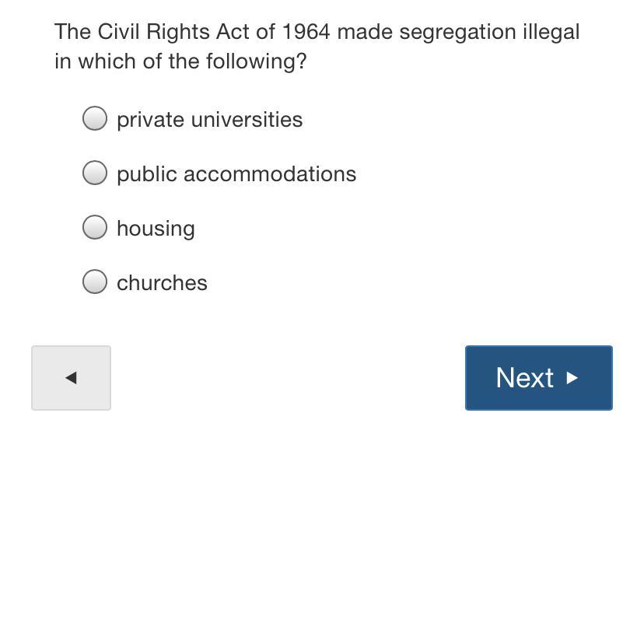
Task: Click the 'housing' answer label
Action: coord(156,229)
